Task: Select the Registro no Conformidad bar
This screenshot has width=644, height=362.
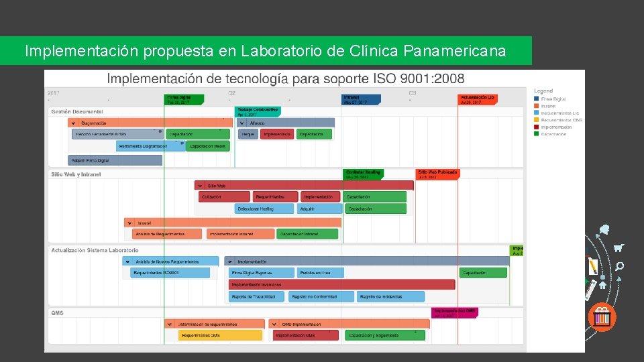Action: [321, 296]
